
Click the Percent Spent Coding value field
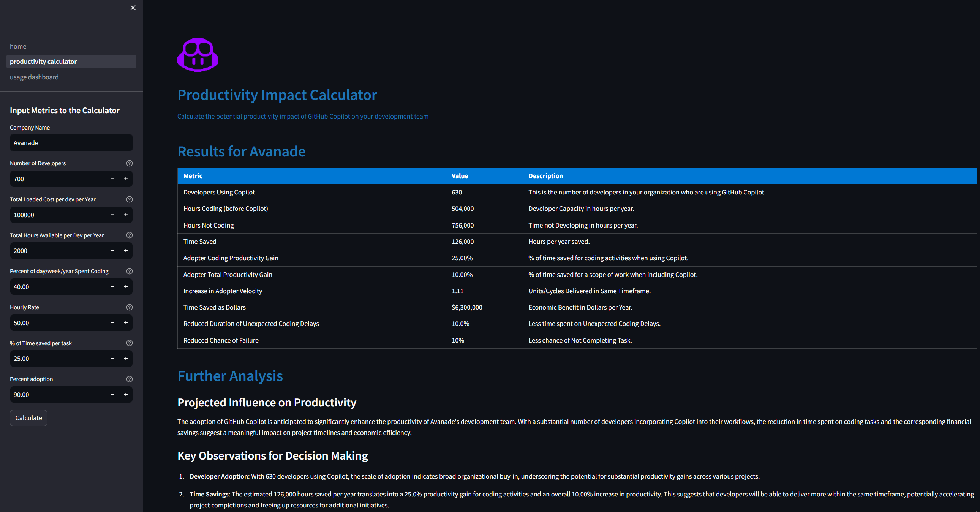click(x=57, y=287)
